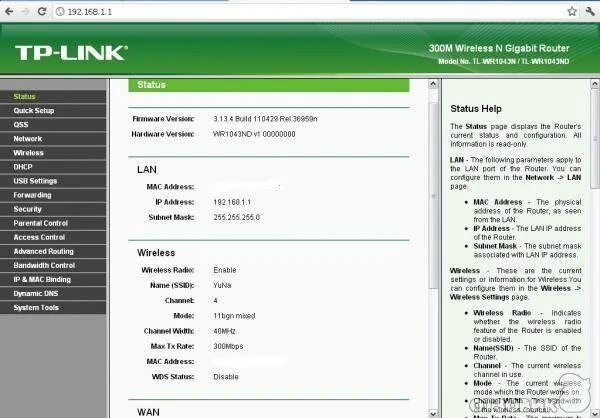Click WDS Status Disable value

point(226,377)
